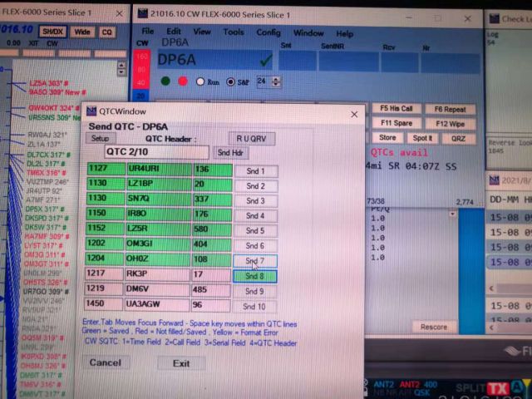The width and height of the screenshot is (532, 399).
Task: Click the LZ1BP callsign cell
Action: [159, 184]
